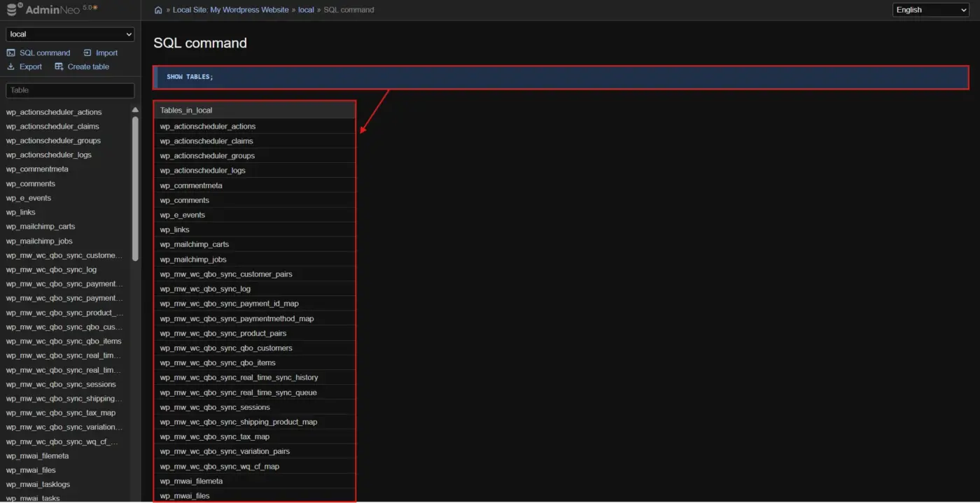Select wp_links in the results table
The height and width of the screenshot is (503, 980).
pos(255,230)
